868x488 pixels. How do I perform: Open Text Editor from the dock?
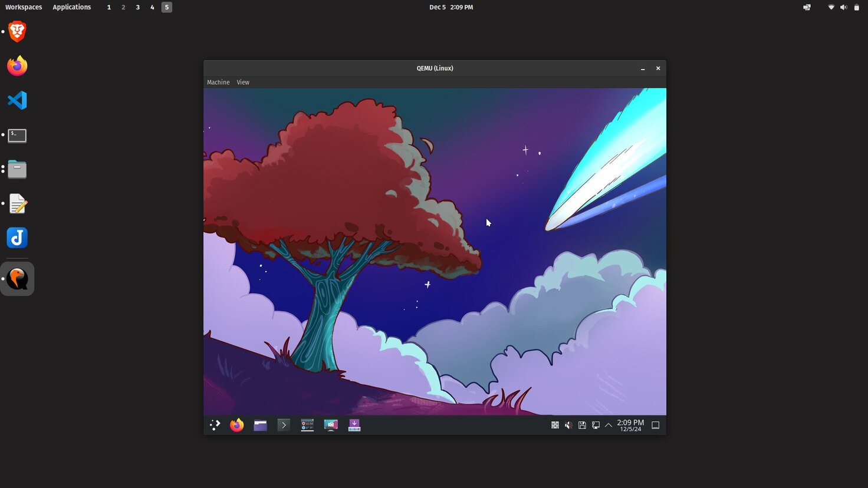17,203
